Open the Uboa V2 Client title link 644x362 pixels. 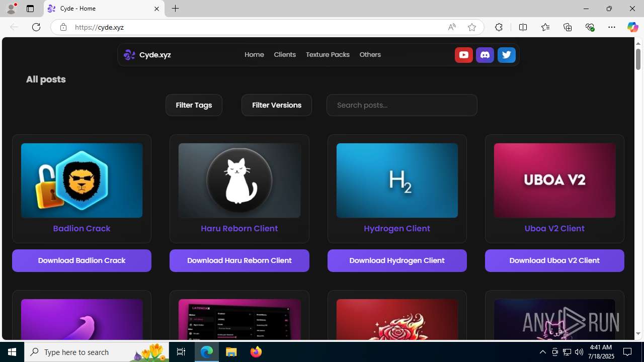click(x=554, y=228)
